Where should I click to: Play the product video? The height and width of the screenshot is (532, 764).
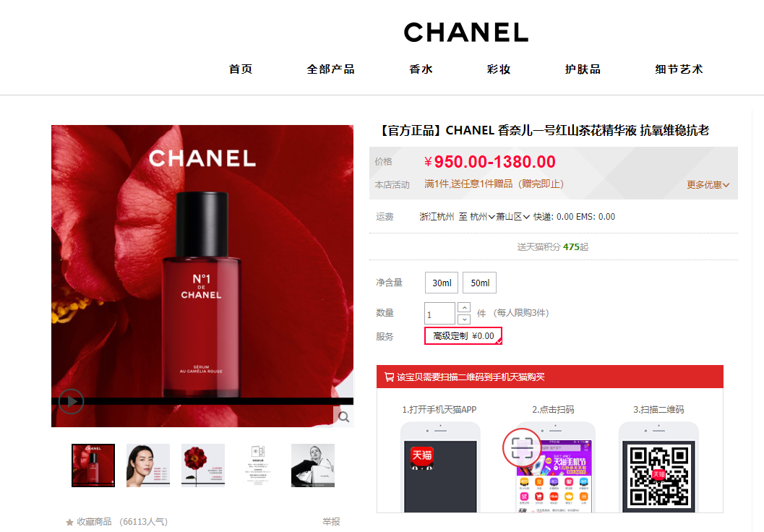click(x=71, y=401)
